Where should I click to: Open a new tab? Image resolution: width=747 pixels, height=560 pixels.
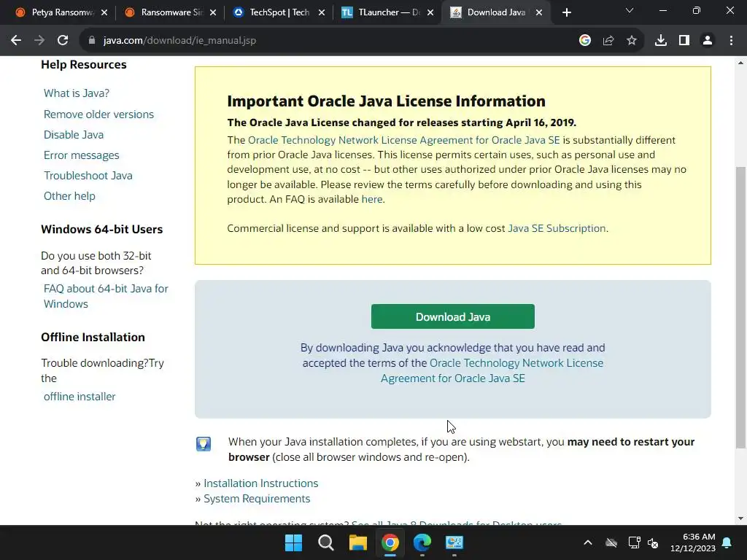[x=566, y=12]
